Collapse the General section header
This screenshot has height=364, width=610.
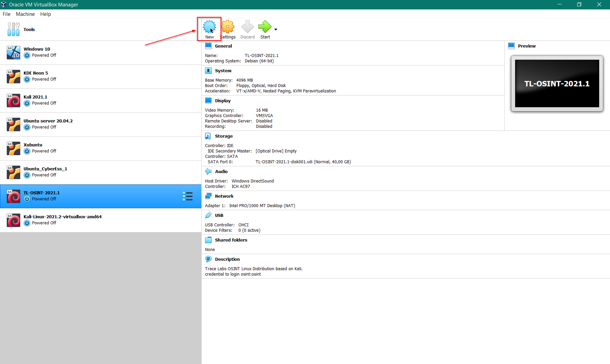pos(223,46)
